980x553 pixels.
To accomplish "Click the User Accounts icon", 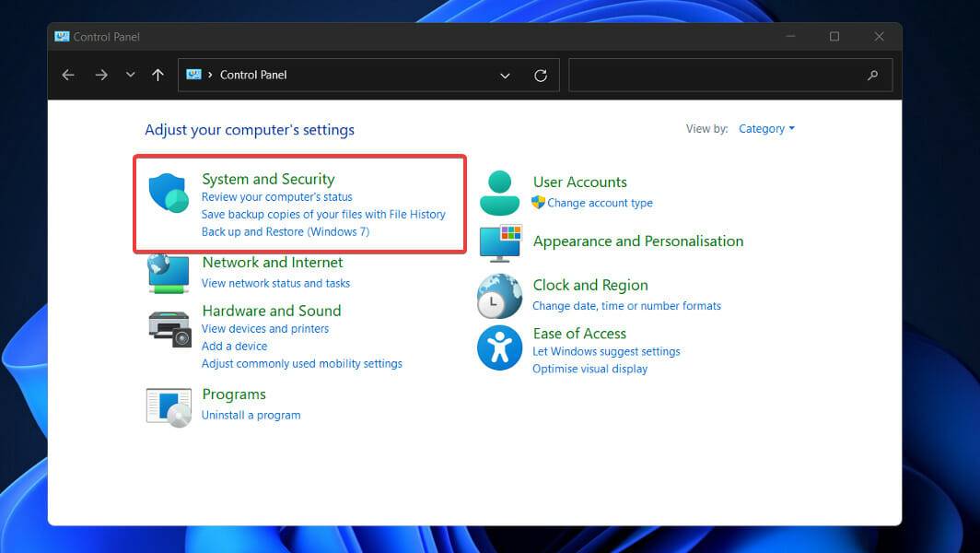I will (499, 192).
